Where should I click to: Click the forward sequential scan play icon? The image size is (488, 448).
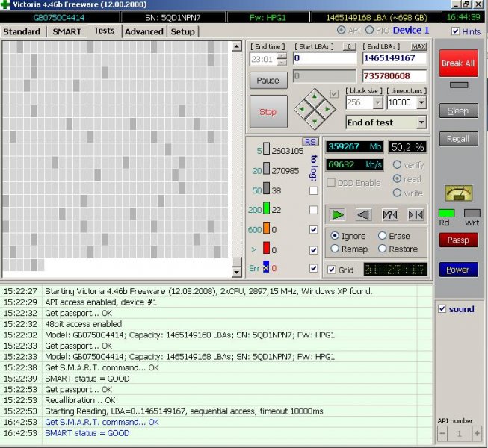(x=339, y=215)
